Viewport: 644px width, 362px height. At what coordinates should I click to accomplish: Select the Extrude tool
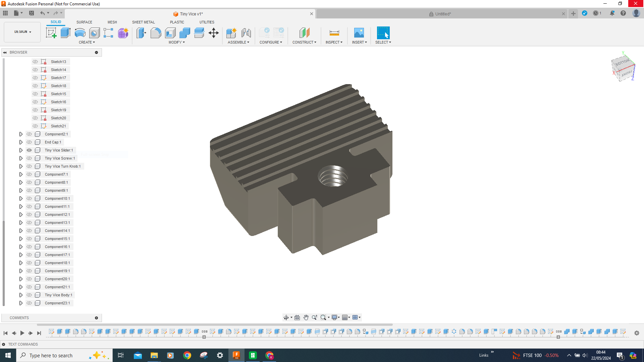pyautogui.click(x=65, y=33)
